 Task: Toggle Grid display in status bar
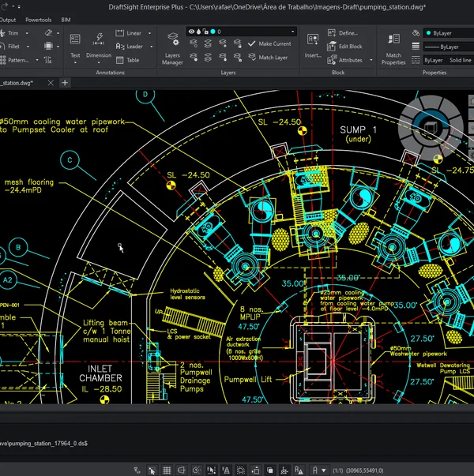tap(167, 470)
